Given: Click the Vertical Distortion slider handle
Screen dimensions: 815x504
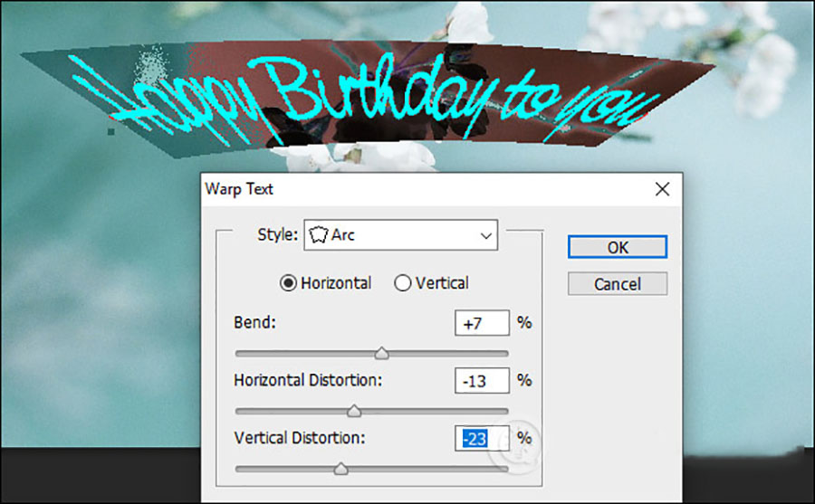Looking at the screenshot, I should pos(340,468).
